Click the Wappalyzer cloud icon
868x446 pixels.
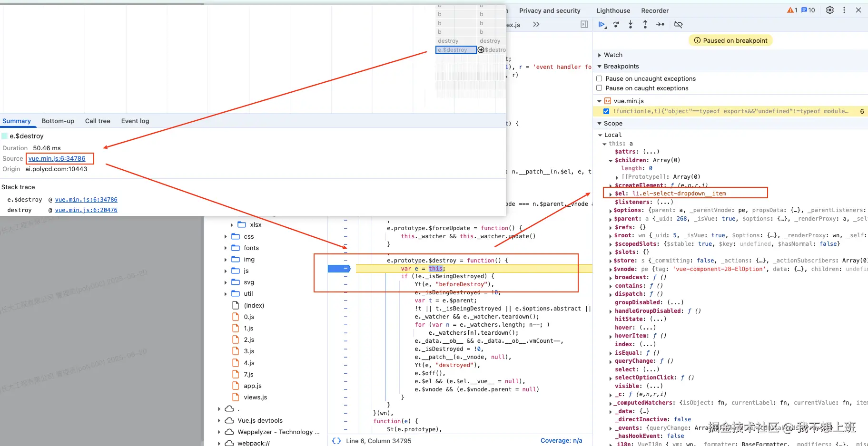pyautogui.click(x=229, y=432)
